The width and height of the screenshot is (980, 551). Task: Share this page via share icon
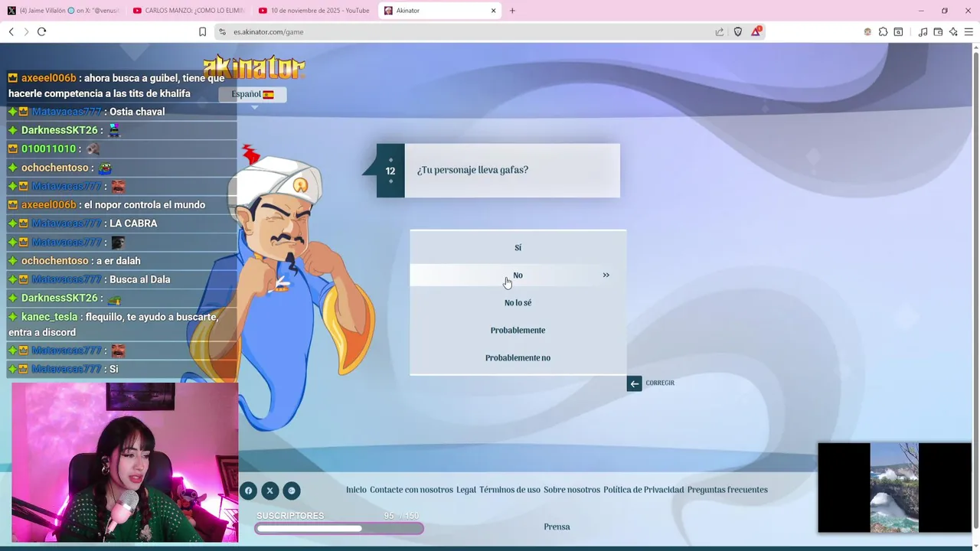(x=720, y=31)
